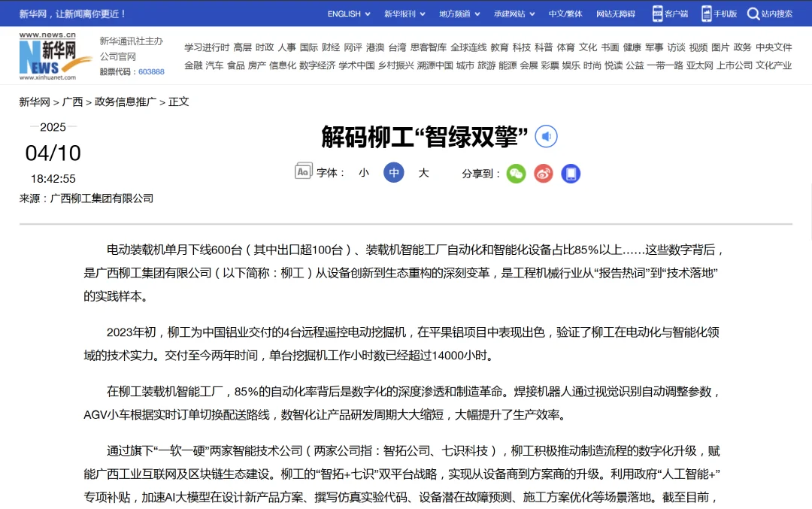Click 广西 in the breadcrumb
The height and width of the screenshot is (509, 812).
(72, 102)
